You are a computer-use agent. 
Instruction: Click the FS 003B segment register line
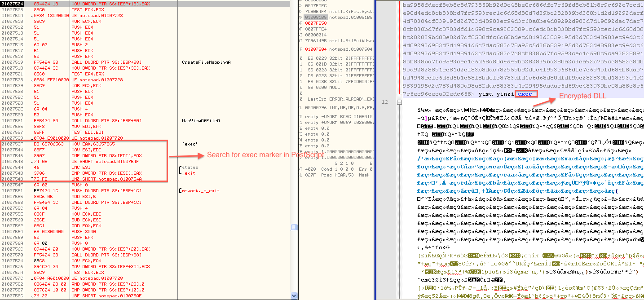(x=337, y=81)
